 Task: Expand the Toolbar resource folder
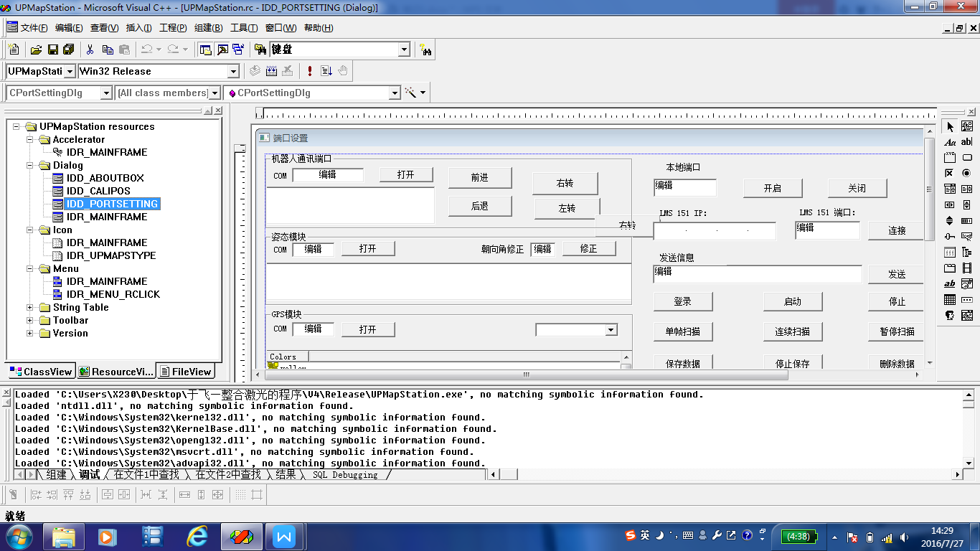[30, 320]
